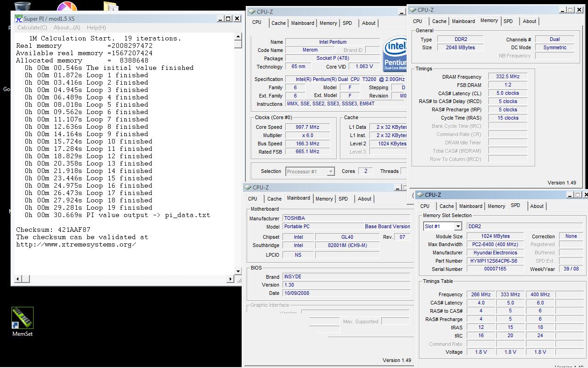
Task: Switch to SPD tab in CPU window
Action: tap(347, 23)
